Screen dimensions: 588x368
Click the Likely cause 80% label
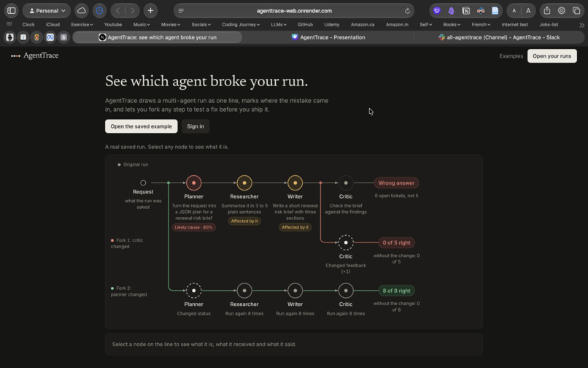click(193, 227)
